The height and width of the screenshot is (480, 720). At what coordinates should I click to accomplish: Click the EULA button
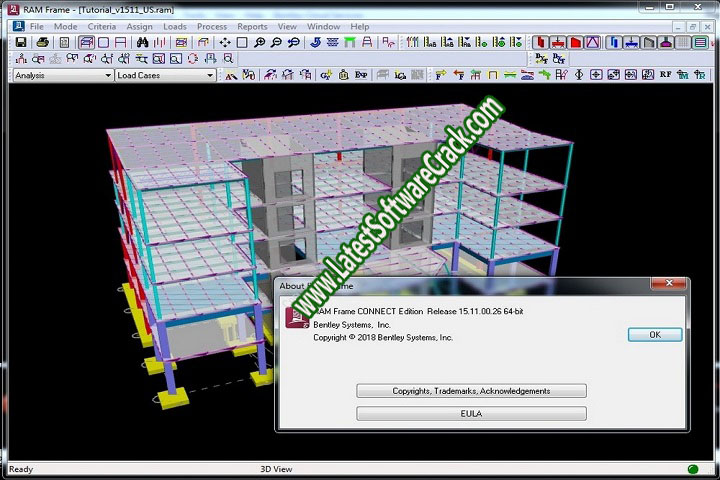click(471, 413)
